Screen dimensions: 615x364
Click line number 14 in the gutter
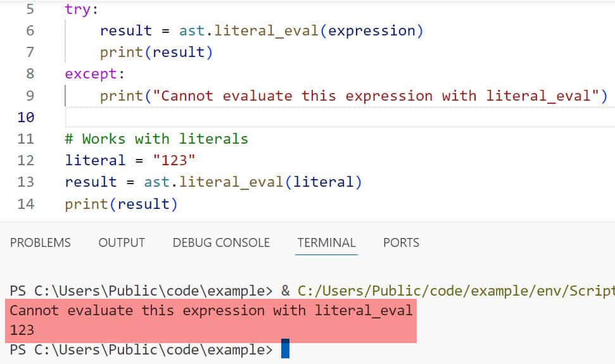[x=26, y=204]
